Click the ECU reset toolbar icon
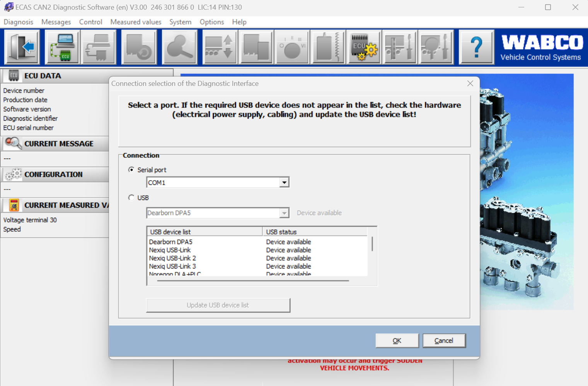588x386 pixels. pyautogui.click(x=139, y=47)
